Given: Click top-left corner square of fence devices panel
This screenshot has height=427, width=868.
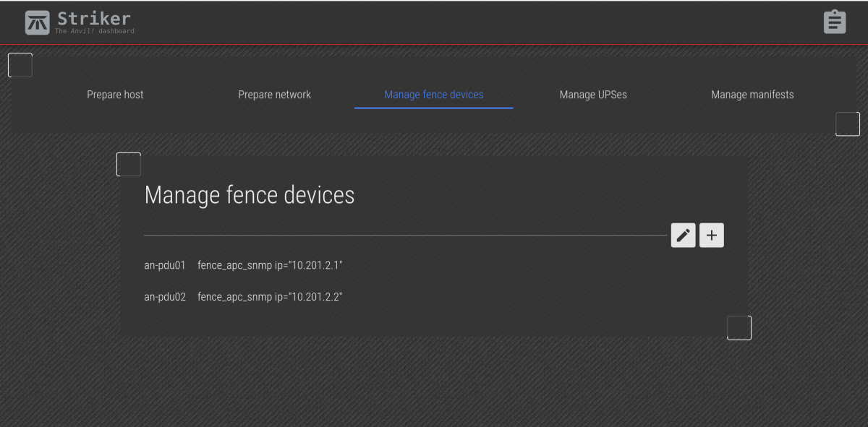Looking at the screenshot, I should click(x=129, y=164).
